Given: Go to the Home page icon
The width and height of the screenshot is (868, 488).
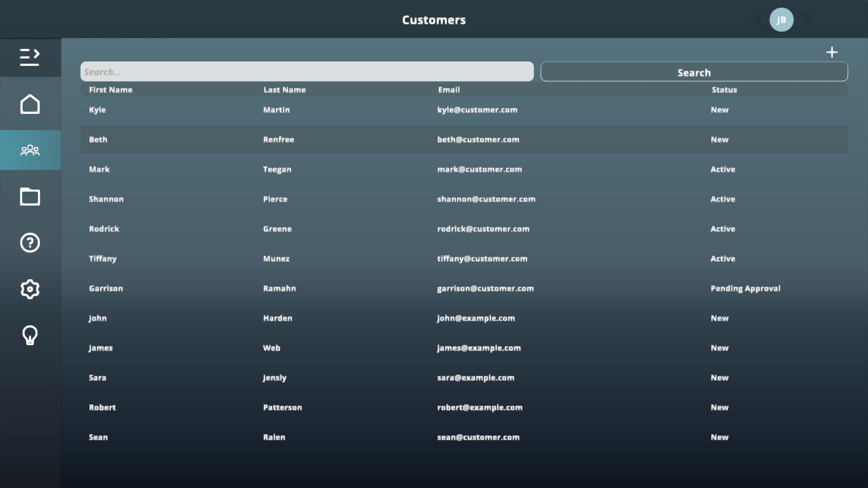Looking at the screenshot, I should (x=30, y=104).
